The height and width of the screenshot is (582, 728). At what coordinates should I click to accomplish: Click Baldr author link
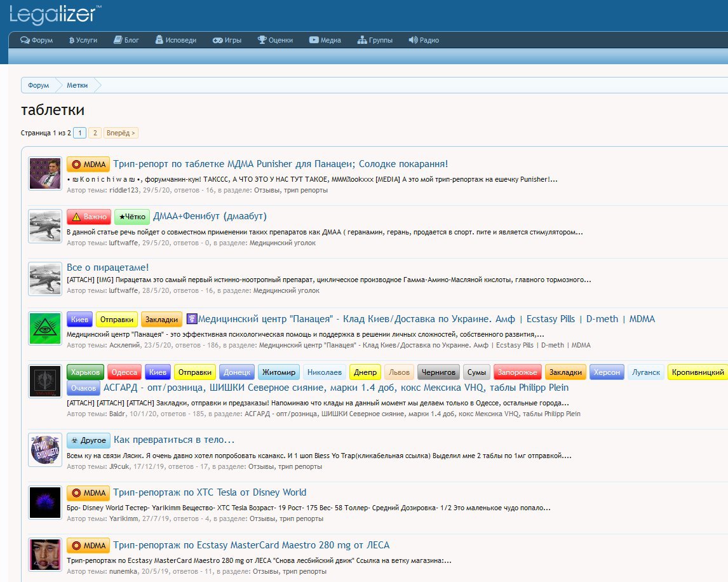tap(118, 414)
